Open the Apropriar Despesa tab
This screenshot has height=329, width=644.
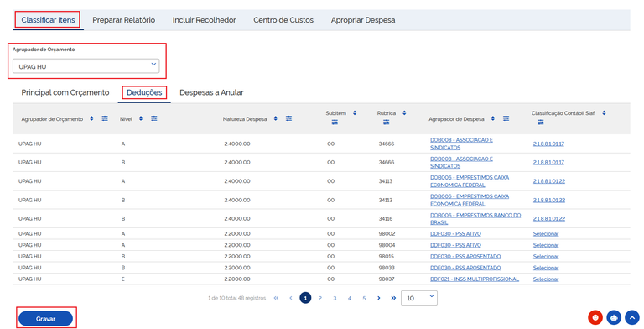(x=363, y=20)
